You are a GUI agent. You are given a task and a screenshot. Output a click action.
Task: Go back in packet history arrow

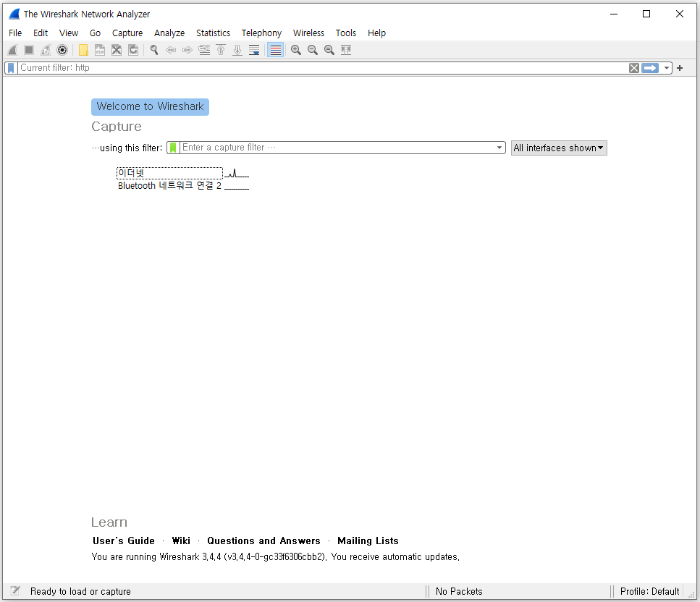[171, 50]
